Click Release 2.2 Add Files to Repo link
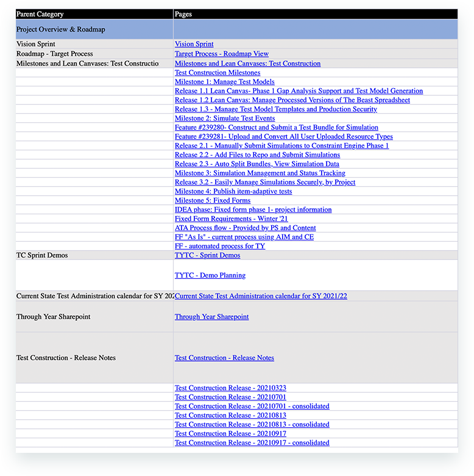 257,155
